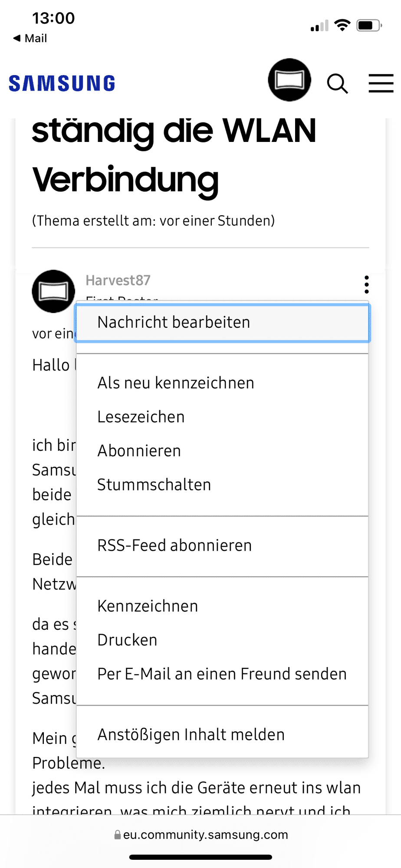Go back to Mail app
401x868 pixels.
click(x=30, y=38)
